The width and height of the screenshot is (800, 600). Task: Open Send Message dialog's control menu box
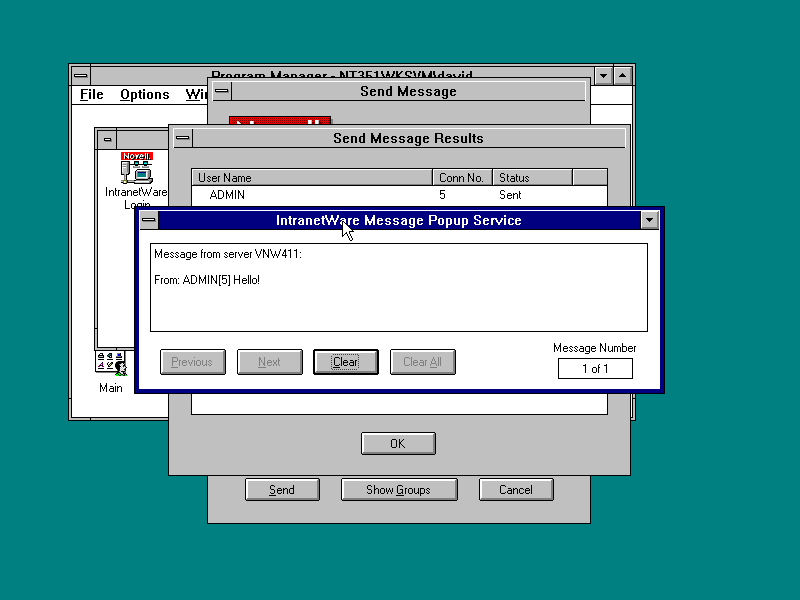[x=222, y=91]
